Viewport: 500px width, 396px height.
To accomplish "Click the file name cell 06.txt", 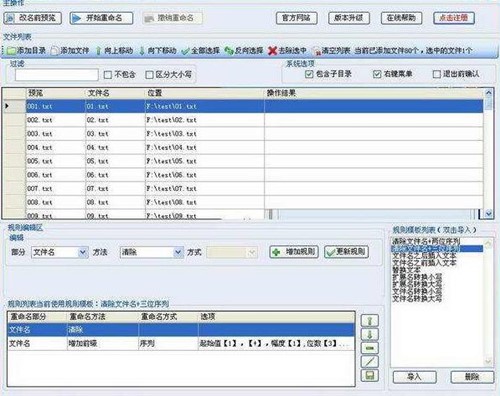I will coord(115,175).
